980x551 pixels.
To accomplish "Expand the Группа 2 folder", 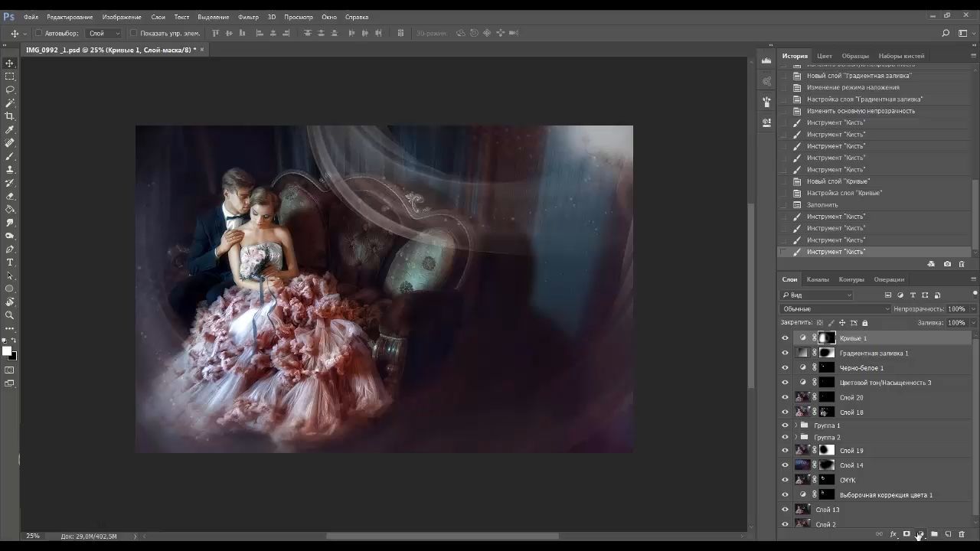I will [796, 438].
